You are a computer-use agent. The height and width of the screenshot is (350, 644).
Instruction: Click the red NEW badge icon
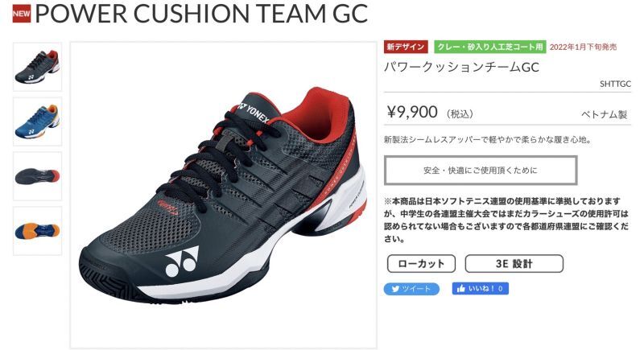22,14
